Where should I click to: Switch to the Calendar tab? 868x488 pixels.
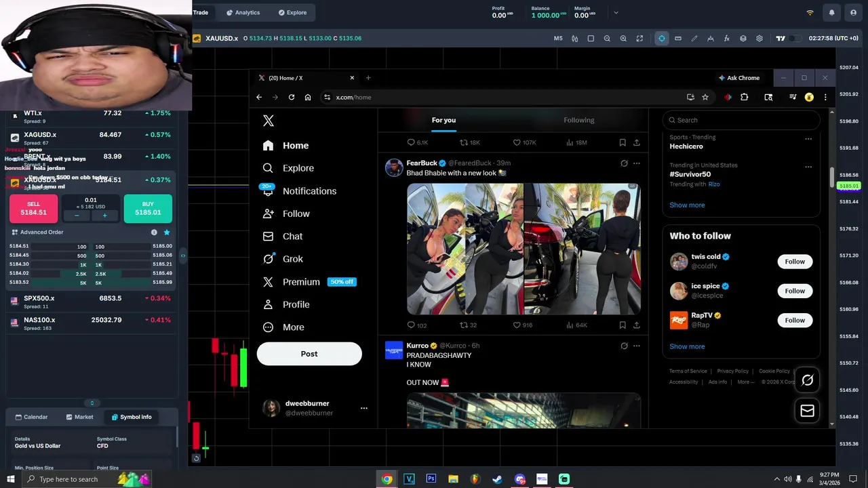tap(31, 417)
